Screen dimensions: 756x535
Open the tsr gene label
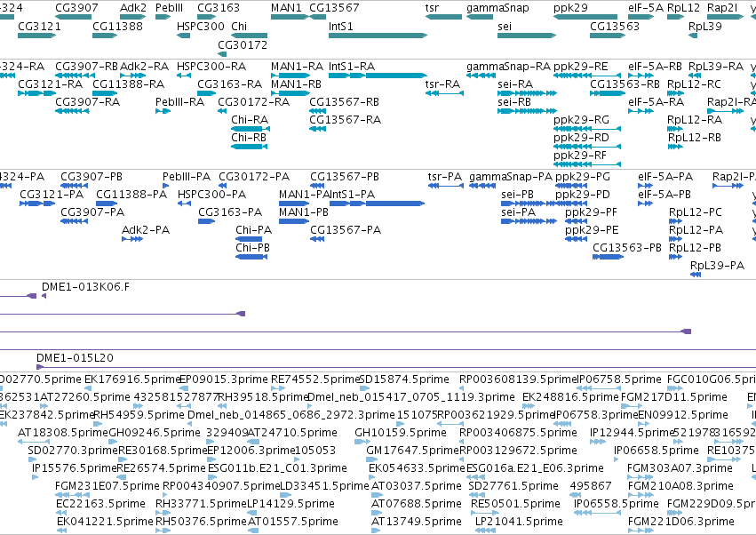tap(432, 8)
